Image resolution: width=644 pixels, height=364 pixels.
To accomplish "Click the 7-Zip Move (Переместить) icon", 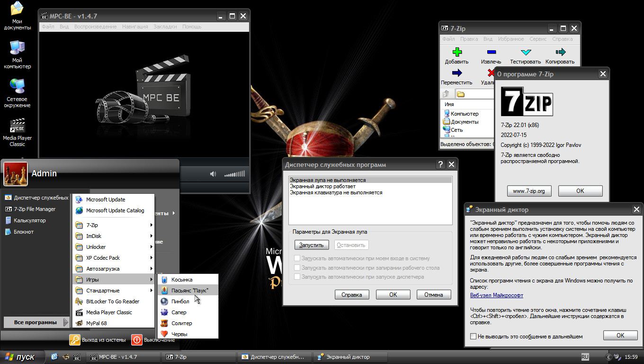I will coord(457,73).
